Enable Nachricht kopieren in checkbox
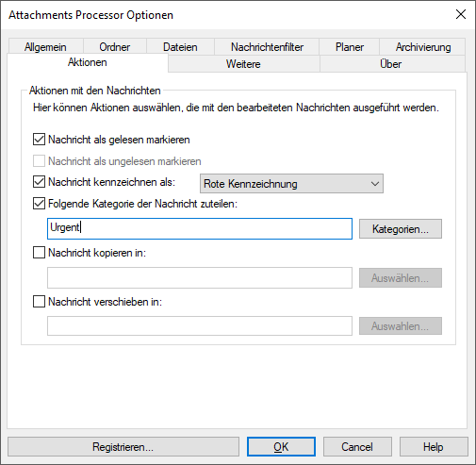 pos(39,253)
